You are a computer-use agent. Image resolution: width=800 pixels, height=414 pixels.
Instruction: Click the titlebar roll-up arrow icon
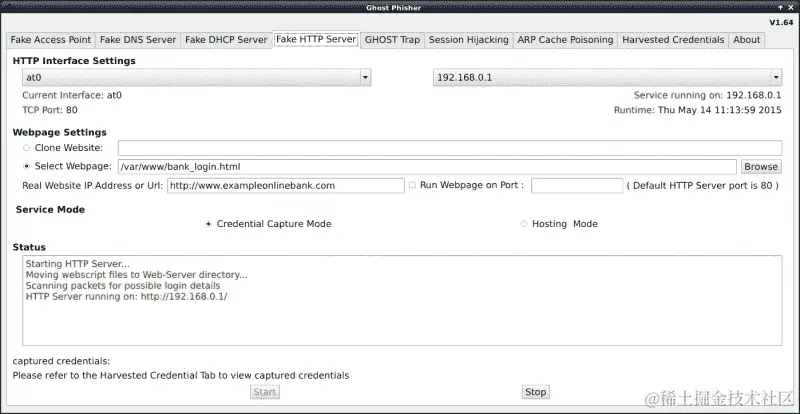780,8
